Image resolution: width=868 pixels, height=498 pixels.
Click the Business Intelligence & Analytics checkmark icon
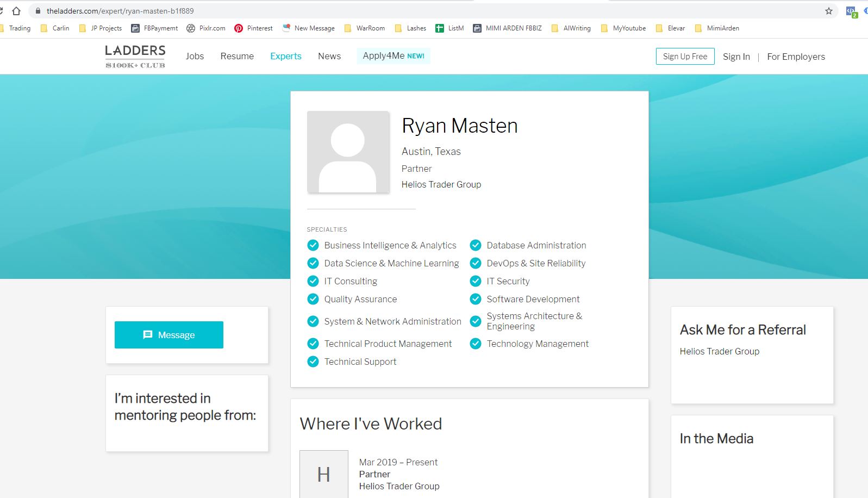click(313, 245)
